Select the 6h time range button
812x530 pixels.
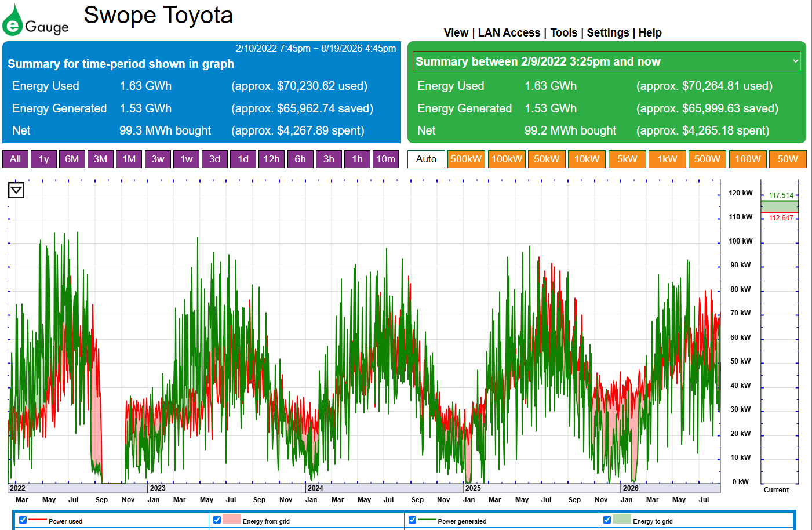pyautogui.click(x=300, y=159)
